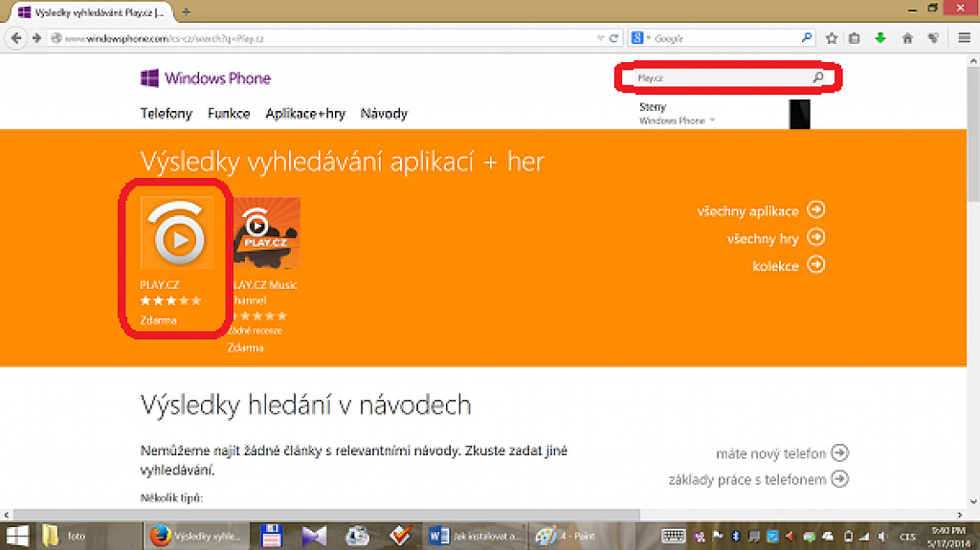Open a new browser tab with plus
980x550 pixels.
186,11
